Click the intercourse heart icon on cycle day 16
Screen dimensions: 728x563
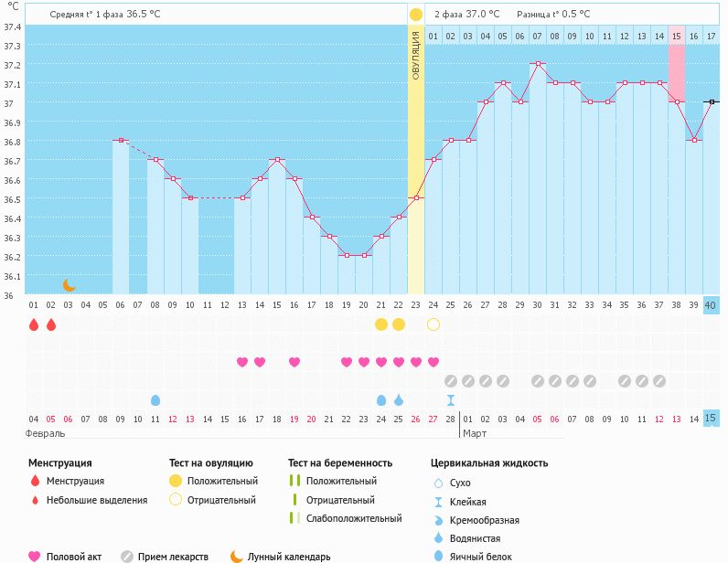pos(294,362)
